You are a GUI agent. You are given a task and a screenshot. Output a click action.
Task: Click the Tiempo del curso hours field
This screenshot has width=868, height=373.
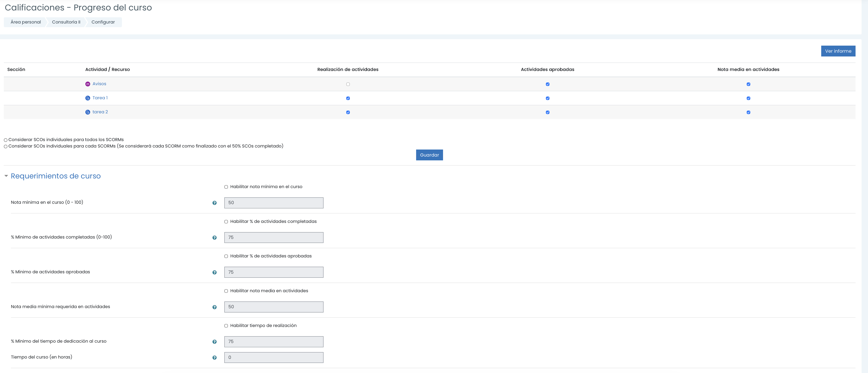[274, 358]
